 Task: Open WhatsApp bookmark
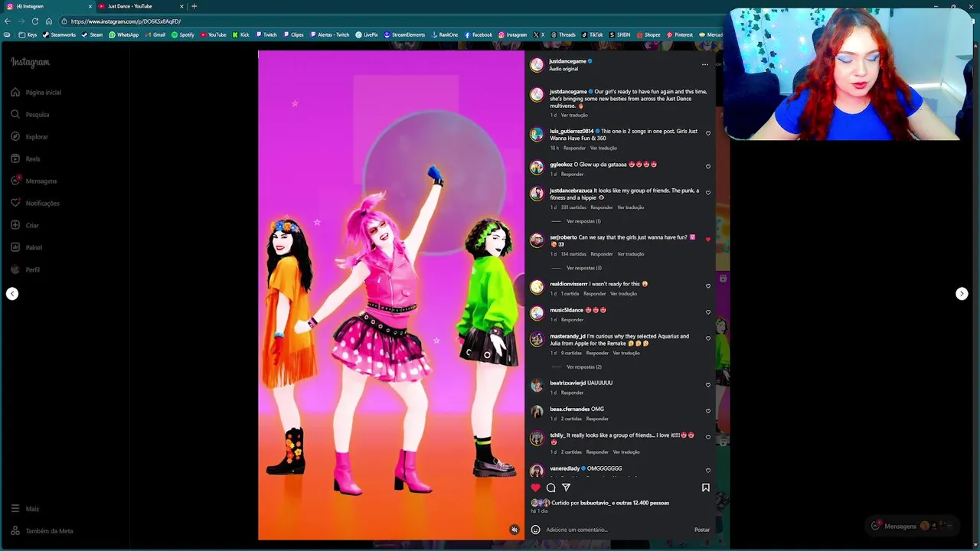pyautogui.click(x=124, y=34)
